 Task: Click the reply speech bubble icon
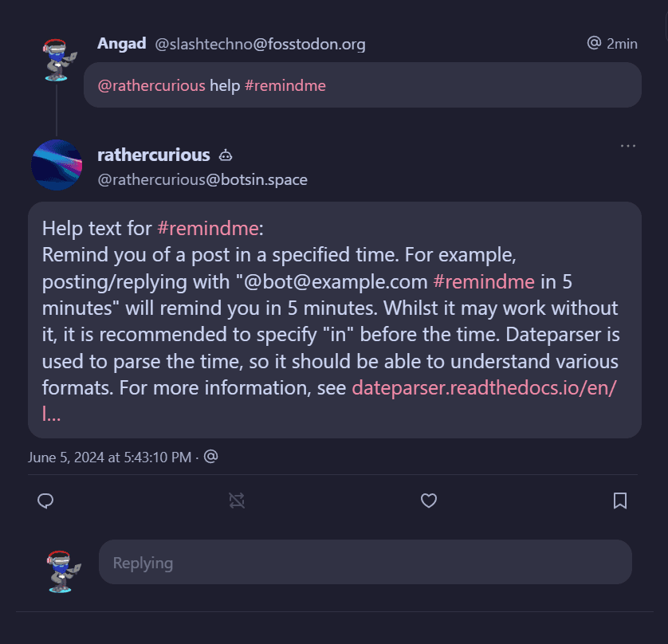(46, 501)
